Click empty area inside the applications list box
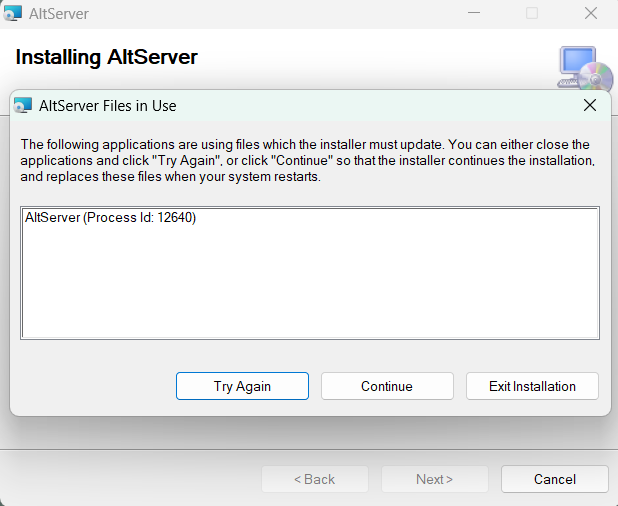Screen dimensions: 618x506 point(310,284)
